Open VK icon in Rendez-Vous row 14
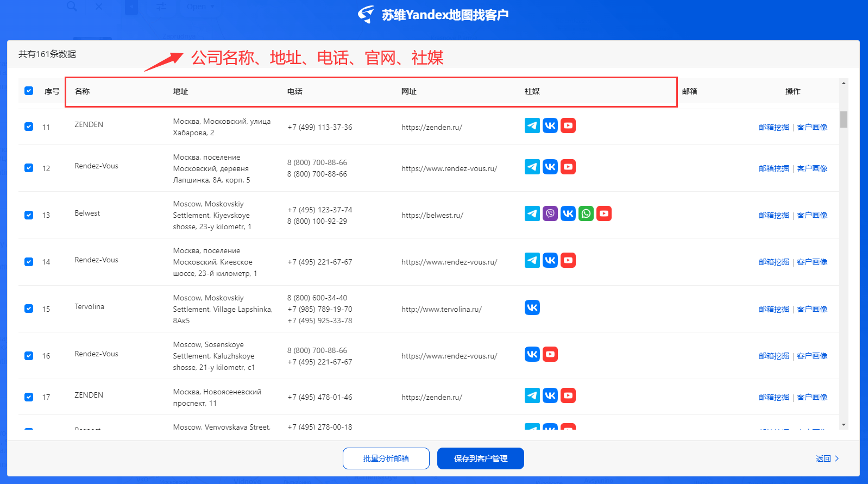The height and width of the screenshot is (484, 868). pos(550,260)
